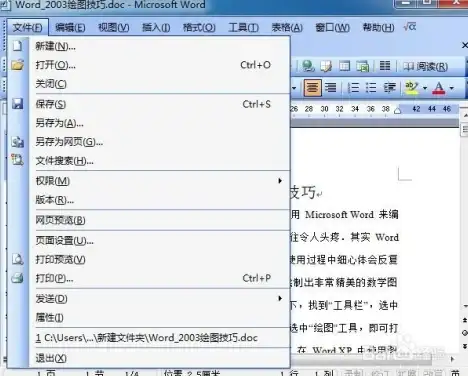Open the Window (窗口) menu
Viewport: 468px width, 376px height.
(332, 27)
